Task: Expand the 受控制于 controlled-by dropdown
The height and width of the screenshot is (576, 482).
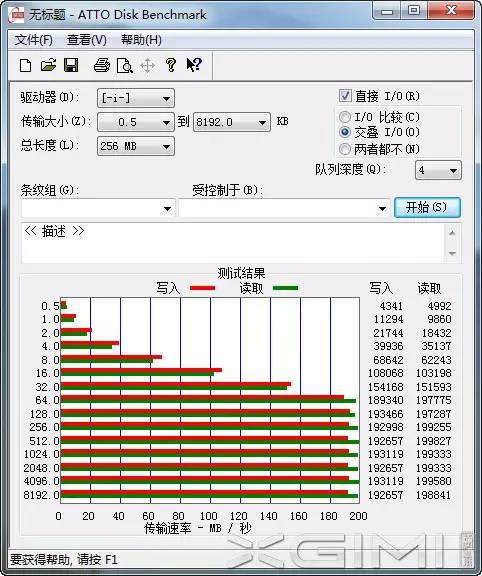Action: coord(284,208)
